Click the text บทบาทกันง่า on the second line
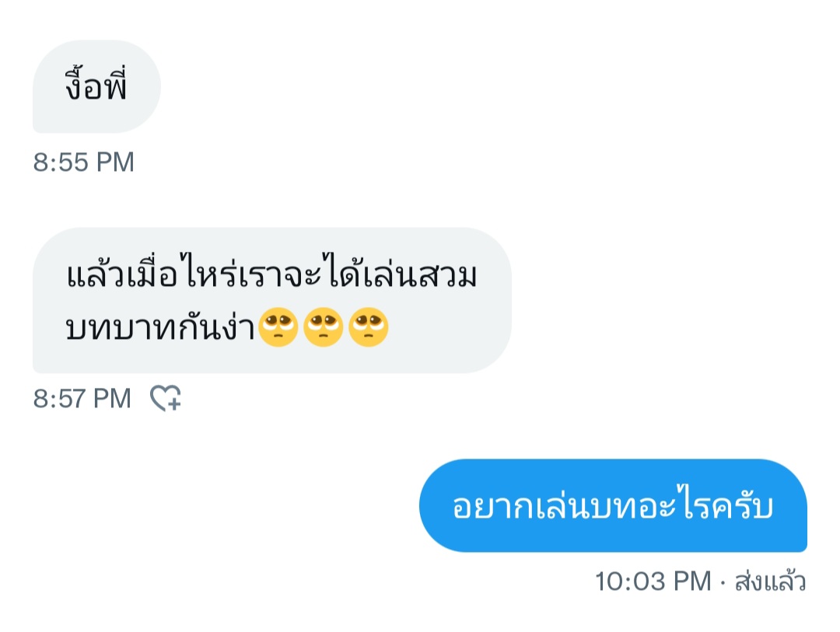 click(159, 326)
